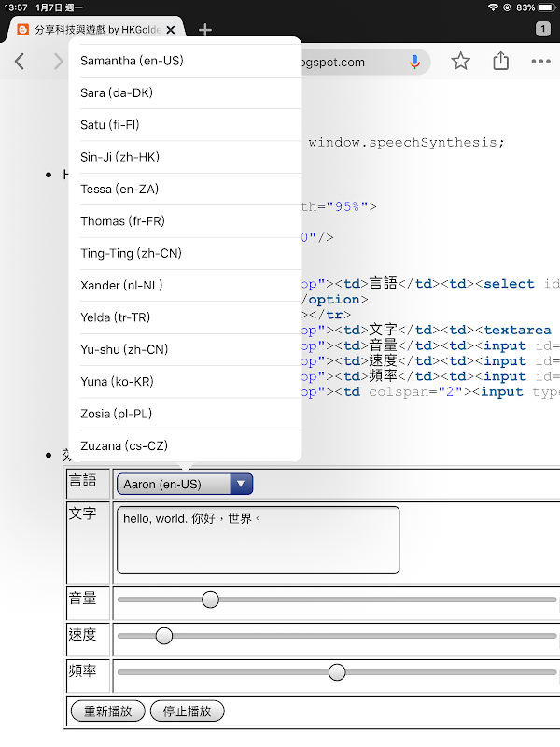Bookmark page with the star icon
Screen dimensions: 560x747
[460, 62]
